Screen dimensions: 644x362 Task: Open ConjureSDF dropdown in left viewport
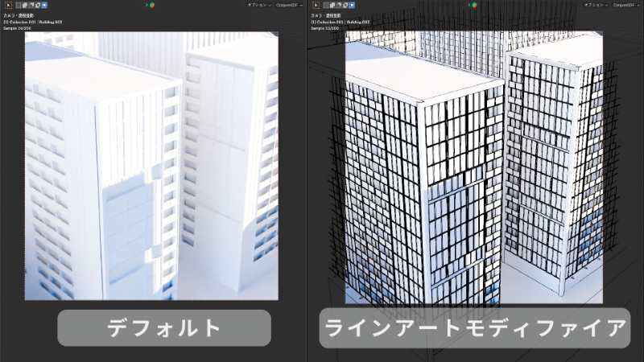click(x=291, y=5)
